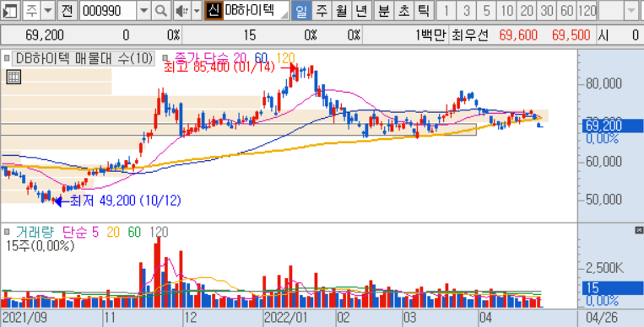This screenshot has width=644, height=327.
Task: Focus the stock code field 000990
Action: pos(107,11)
